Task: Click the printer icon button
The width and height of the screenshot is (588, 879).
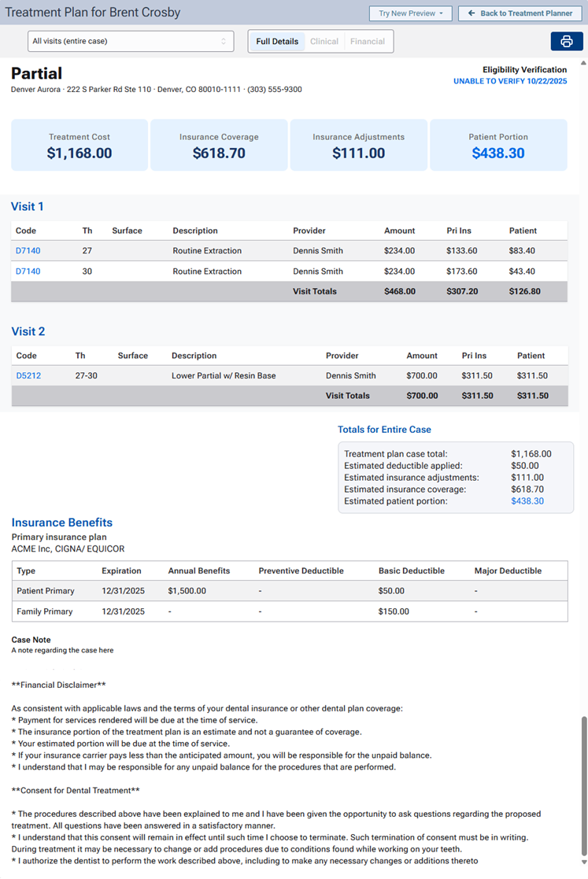Action: pos(566,42)
